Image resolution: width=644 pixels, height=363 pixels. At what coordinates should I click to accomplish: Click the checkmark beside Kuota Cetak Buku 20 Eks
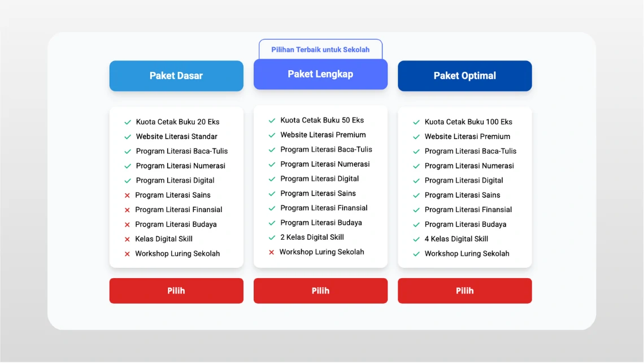pyautogui.click(x=128, y=122)
